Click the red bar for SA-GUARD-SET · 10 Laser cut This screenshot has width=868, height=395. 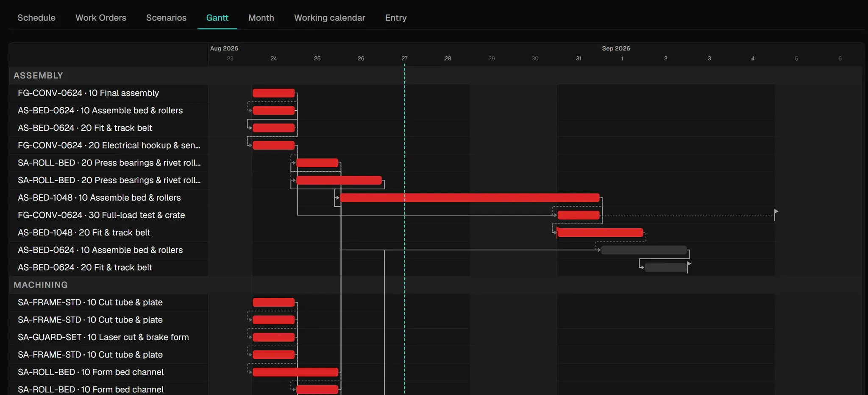point(273,337)
